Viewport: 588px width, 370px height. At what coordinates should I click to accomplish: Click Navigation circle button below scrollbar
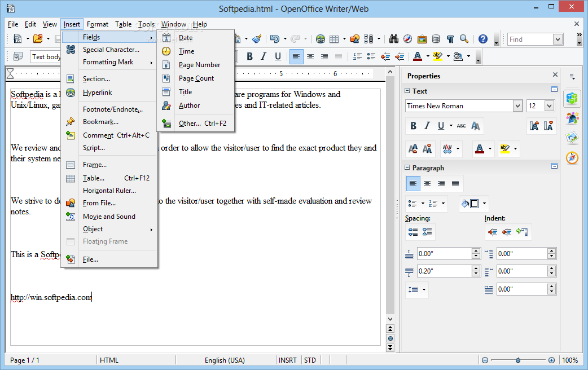pyautogui.click(x=390, y=338)
